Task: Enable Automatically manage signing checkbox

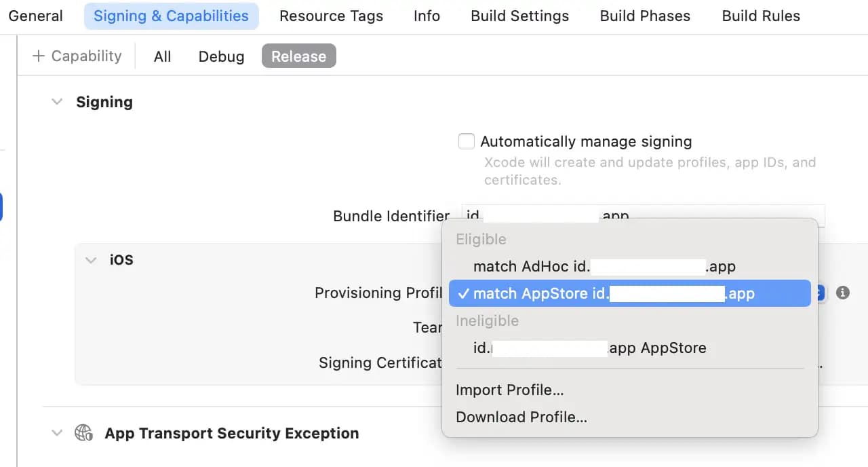Action: pos(467,141)
